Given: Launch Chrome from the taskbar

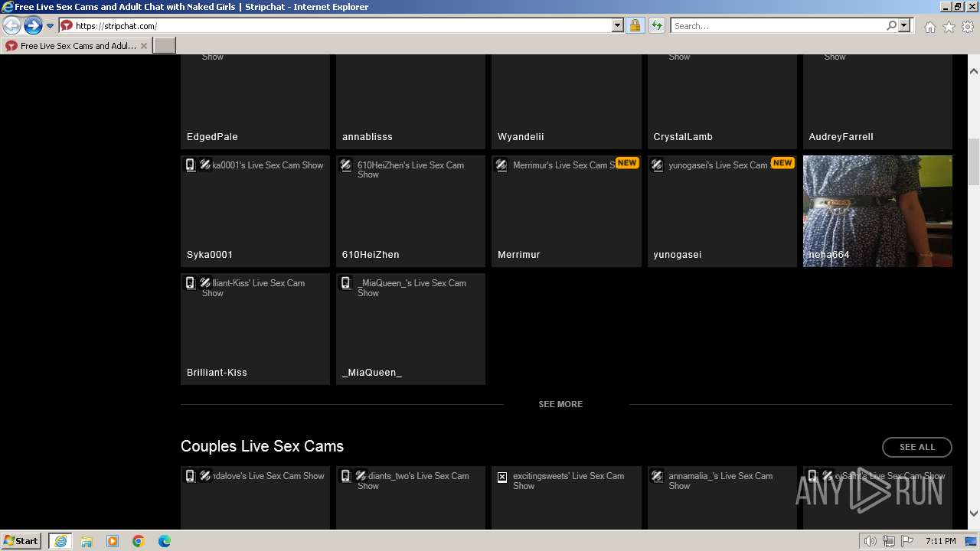Looking at the screenshot, I should click(139, 541).
